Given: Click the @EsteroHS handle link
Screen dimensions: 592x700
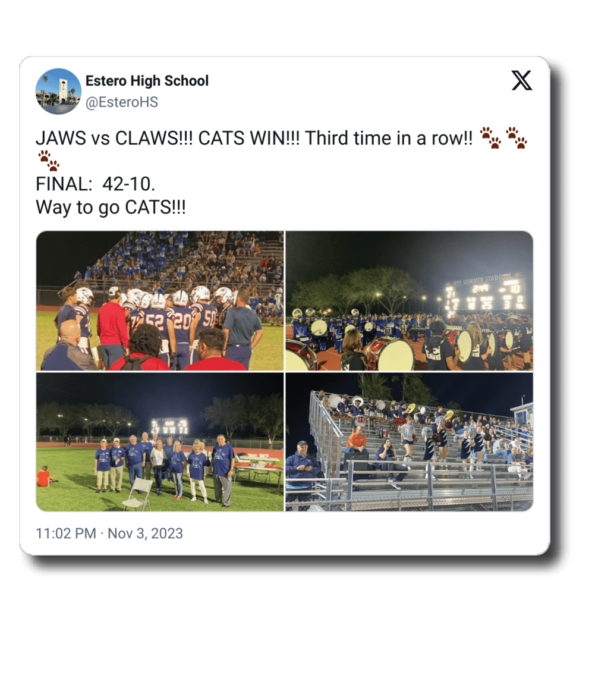Looking at the screenshot, I should (x=122, y=102).
